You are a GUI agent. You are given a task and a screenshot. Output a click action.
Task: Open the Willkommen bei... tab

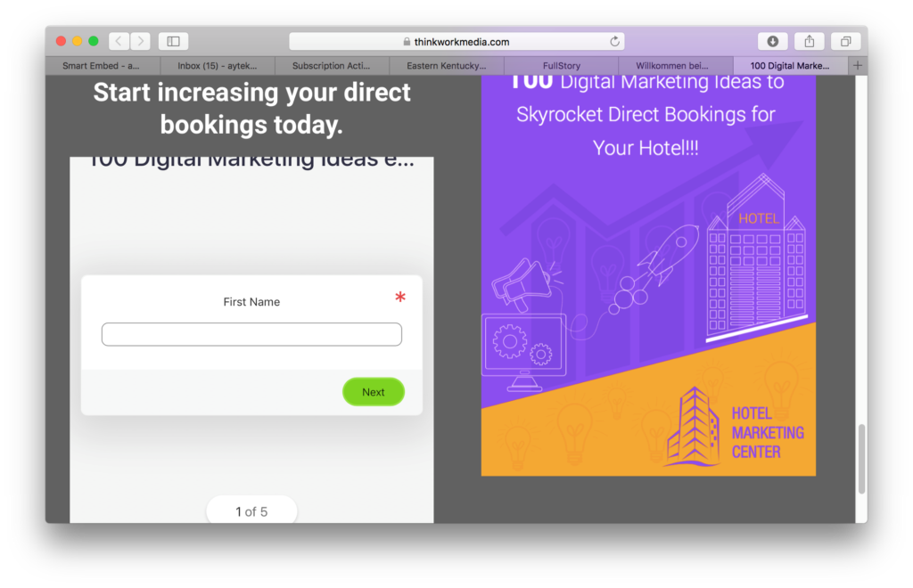tap(675, 66)
